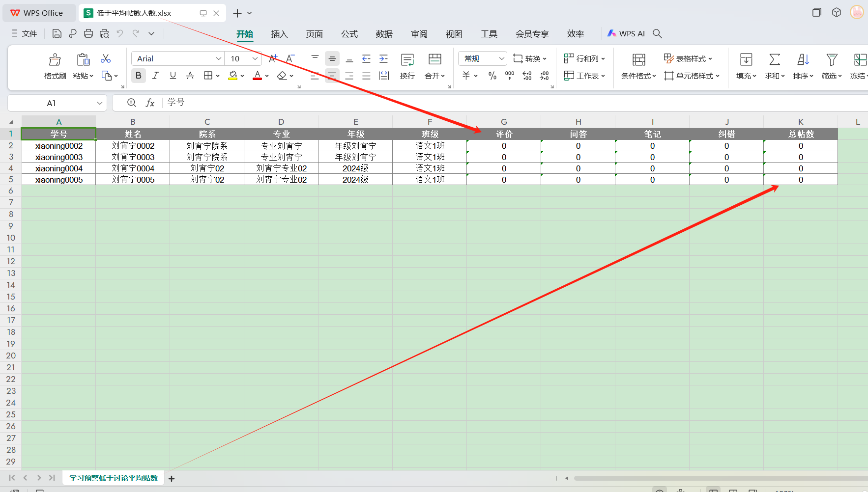Click the Print icon in quick toolbar

88,33
